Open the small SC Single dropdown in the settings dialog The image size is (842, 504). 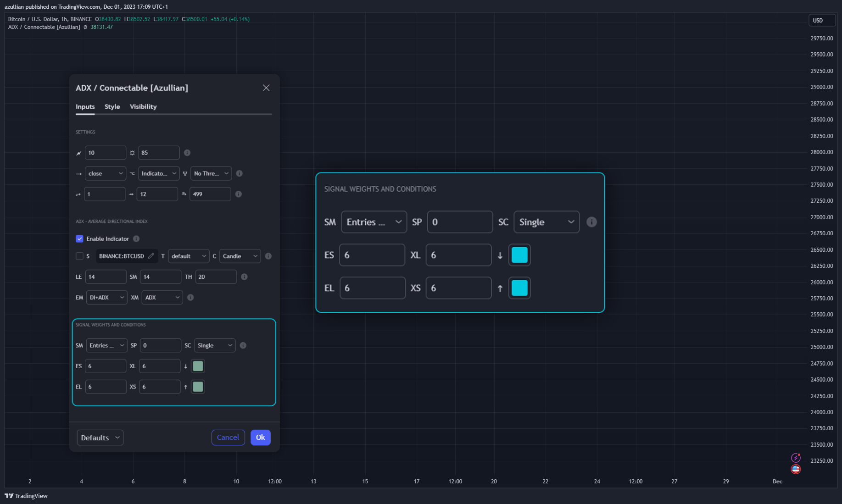215,345
